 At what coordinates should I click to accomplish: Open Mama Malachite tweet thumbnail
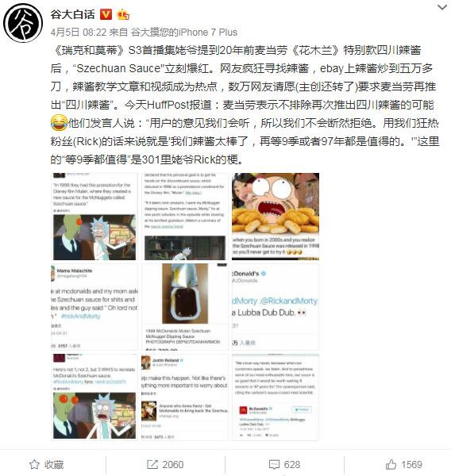click(94, 307)
